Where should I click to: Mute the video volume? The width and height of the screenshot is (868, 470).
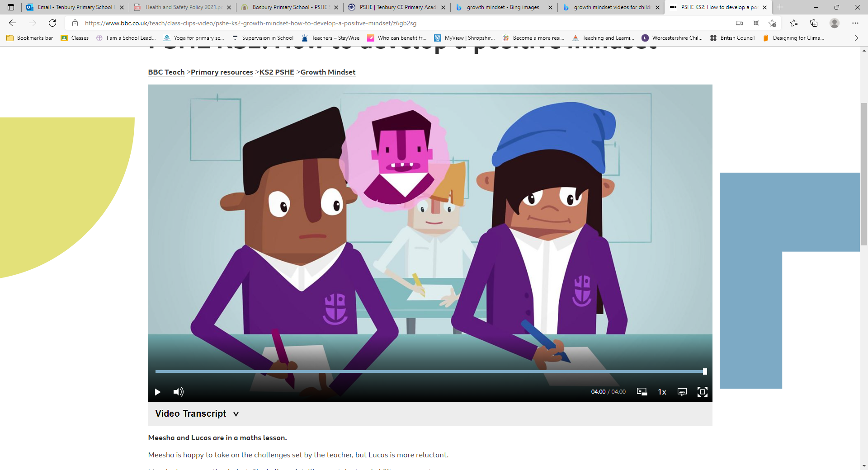coord(179,392)
